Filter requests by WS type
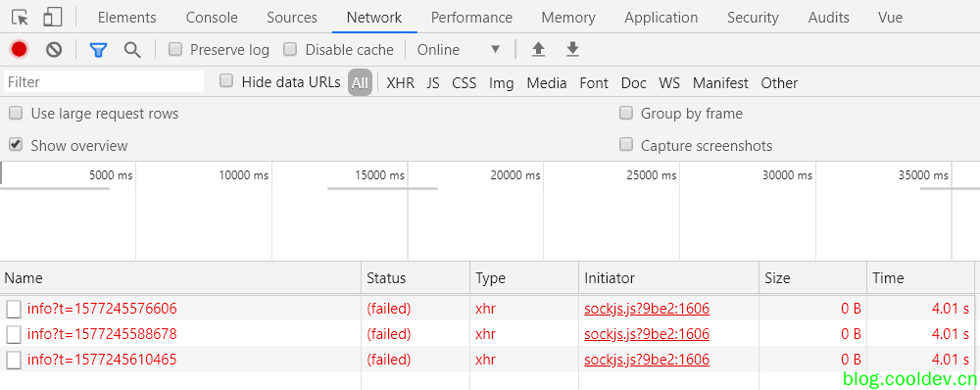 669,82
